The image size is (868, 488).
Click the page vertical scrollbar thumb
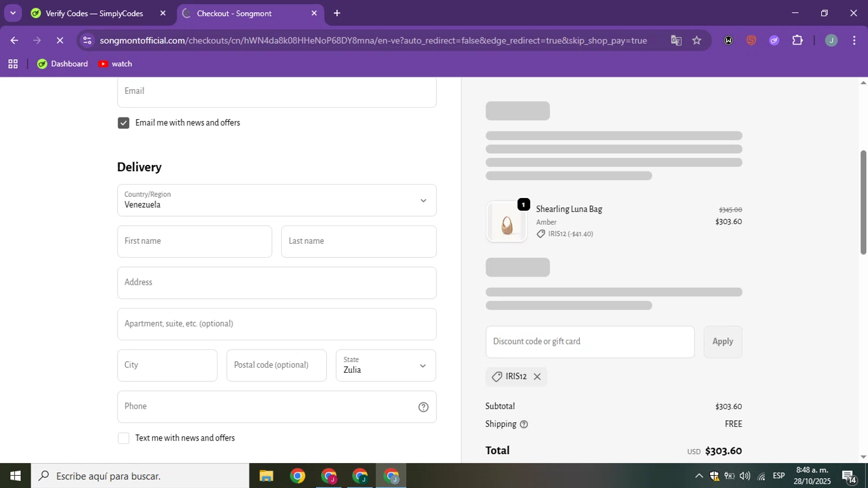(863, 203)
